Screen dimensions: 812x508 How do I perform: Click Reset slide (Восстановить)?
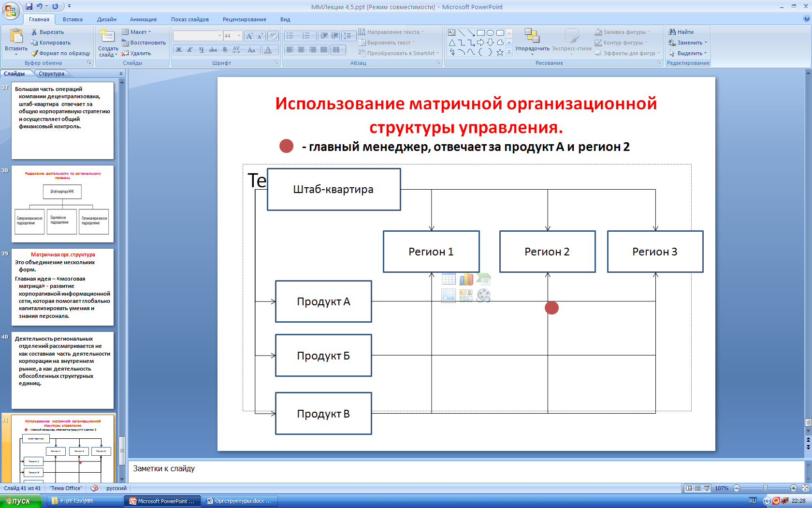click(x=144, y=43)
